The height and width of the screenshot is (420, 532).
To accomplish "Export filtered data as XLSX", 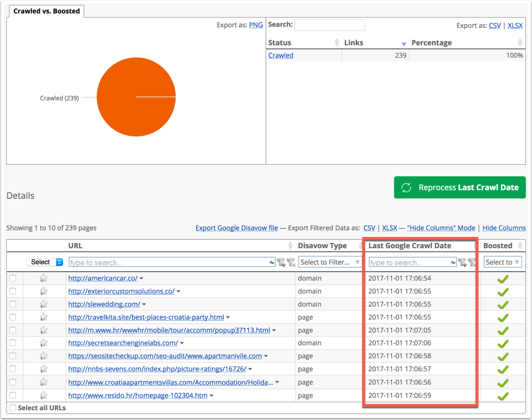I will [389, 228].
